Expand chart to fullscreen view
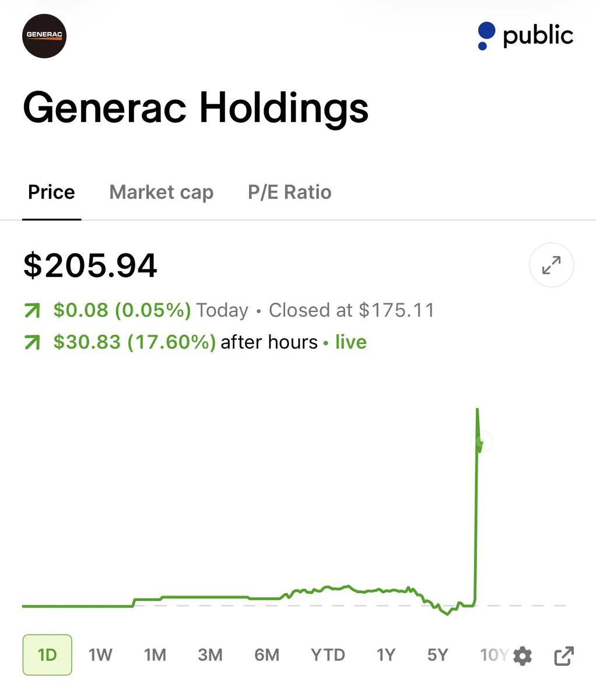The image size is (596, 700). (x=551, y=265)
